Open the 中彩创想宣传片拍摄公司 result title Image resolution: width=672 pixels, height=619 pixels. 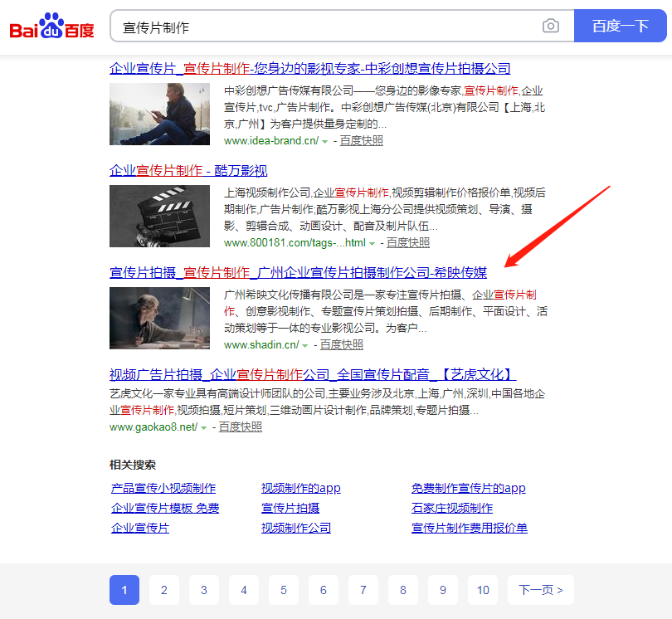coord(309,68)
